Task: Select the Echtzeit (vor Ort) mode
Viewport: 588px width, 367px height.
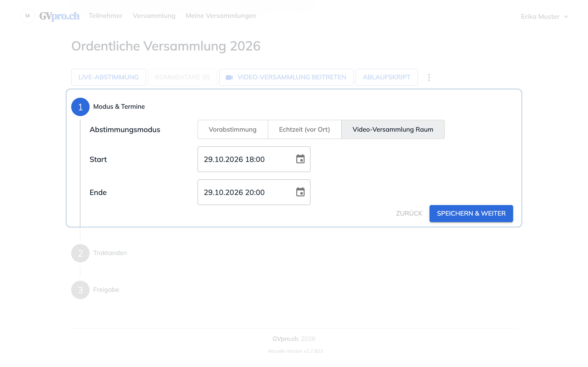Action: click(x=304, y=129)
